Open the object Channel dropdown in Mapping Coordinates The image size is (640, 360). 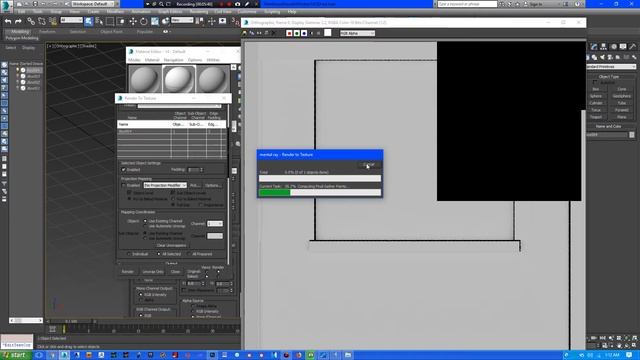pos(215,224)
